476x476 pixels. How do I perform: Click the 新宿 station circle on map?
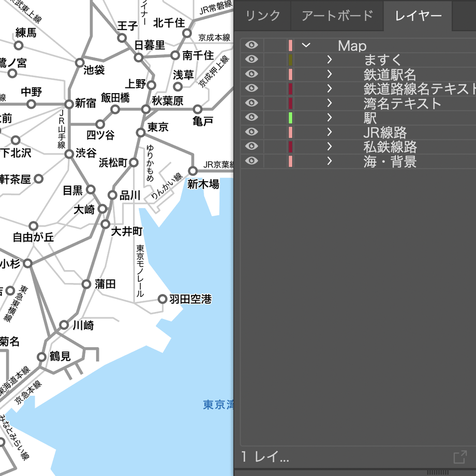pos(69,104)
